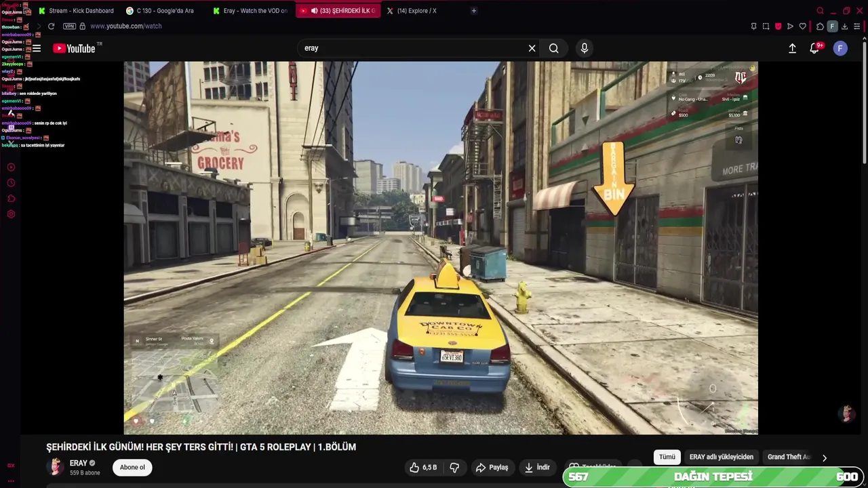The image size is (868, 488).
Task: Open a new browser tab
Action: pos(473,11)
